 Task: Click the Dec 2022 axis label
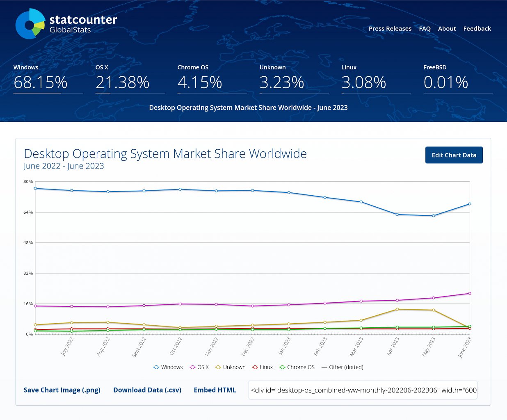tap(248, 347)
